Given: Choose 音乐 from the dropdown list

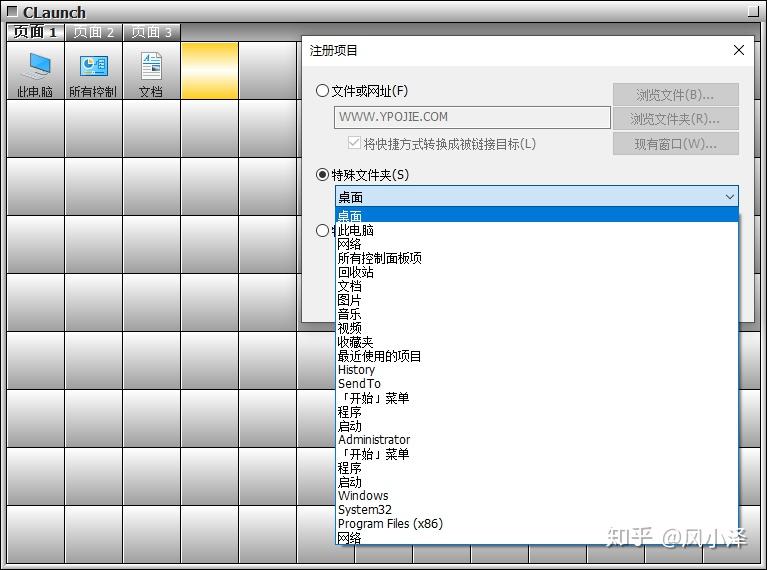Looking at the screenshot, I should [x=537, y=314].
